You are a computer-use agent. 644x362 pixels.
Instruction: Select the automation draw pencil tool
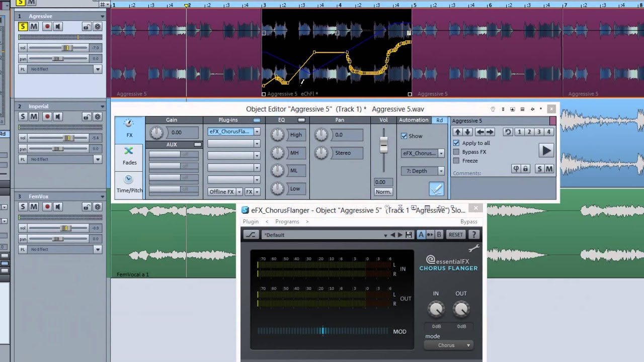(x=436, y=189)
